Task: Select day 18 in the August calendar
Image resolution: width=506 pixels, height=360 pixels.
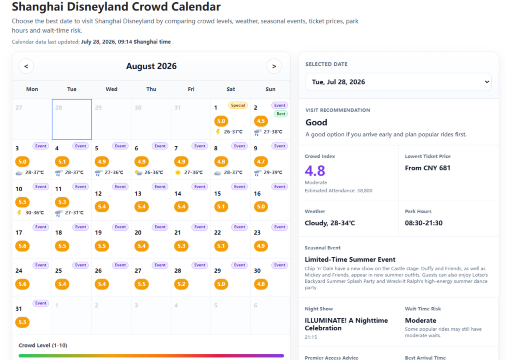Action: 72,240
